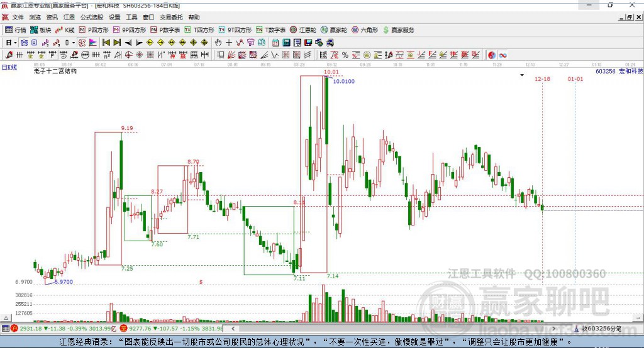Open the 六角形 hexagon tool
Viewport: 644px width, 348px height.
click(x=365, y=30)
